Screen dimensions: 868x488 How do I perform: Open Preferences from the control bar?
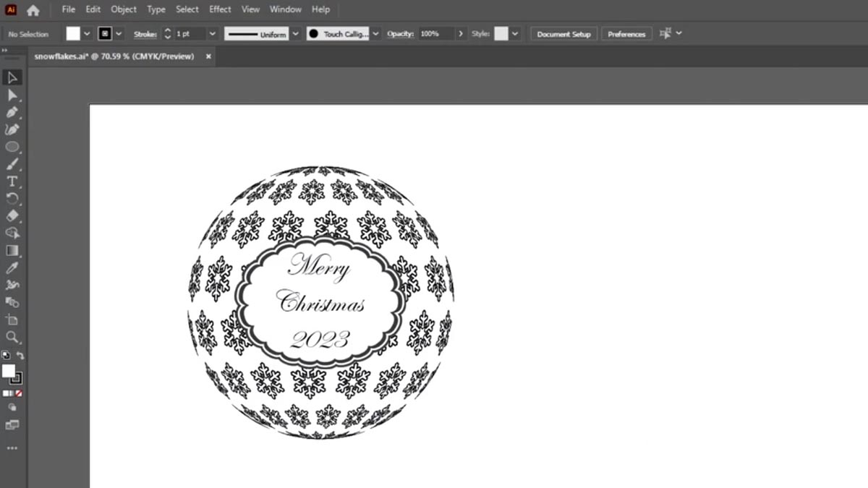click(x=625, y=33)
